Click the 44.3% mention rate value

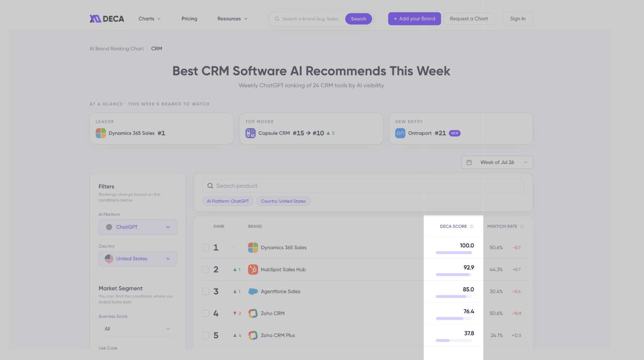[x=496, y=270]
